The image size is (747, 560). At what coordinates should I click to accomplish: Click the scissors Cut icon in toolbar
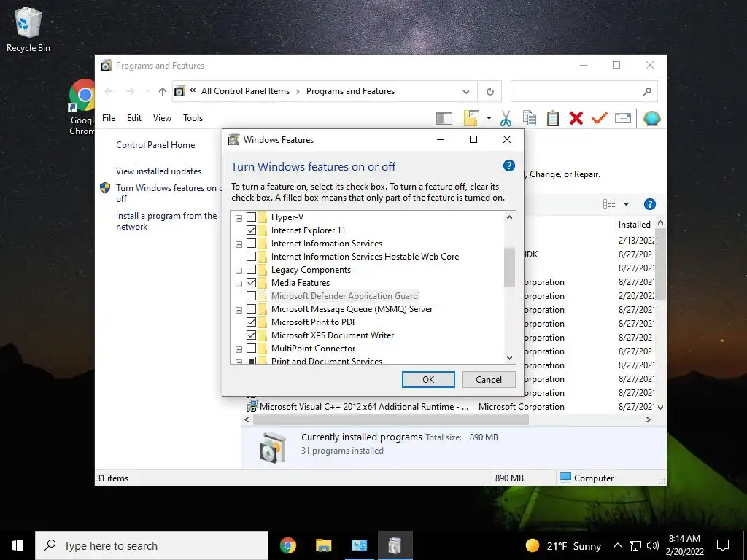pos(506,118)
